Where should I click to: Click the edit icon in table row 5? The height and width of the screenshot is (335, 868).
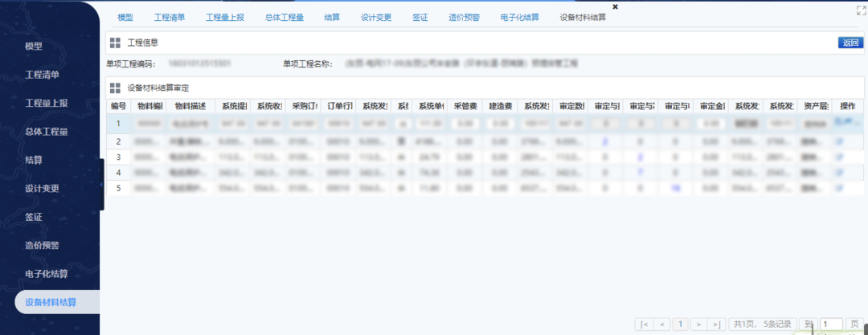(x=839, y=188)
